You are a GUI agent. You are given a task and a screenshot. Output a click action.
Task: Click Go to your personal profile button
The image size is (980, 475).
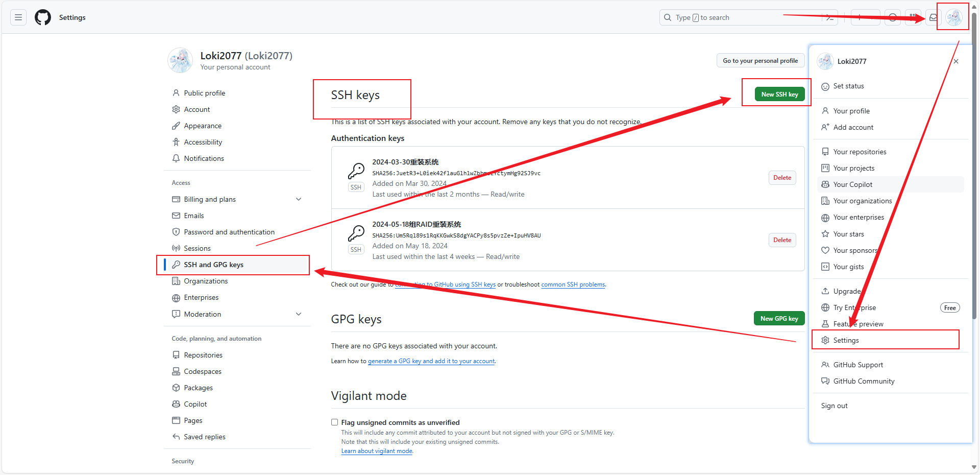point(760,60)
